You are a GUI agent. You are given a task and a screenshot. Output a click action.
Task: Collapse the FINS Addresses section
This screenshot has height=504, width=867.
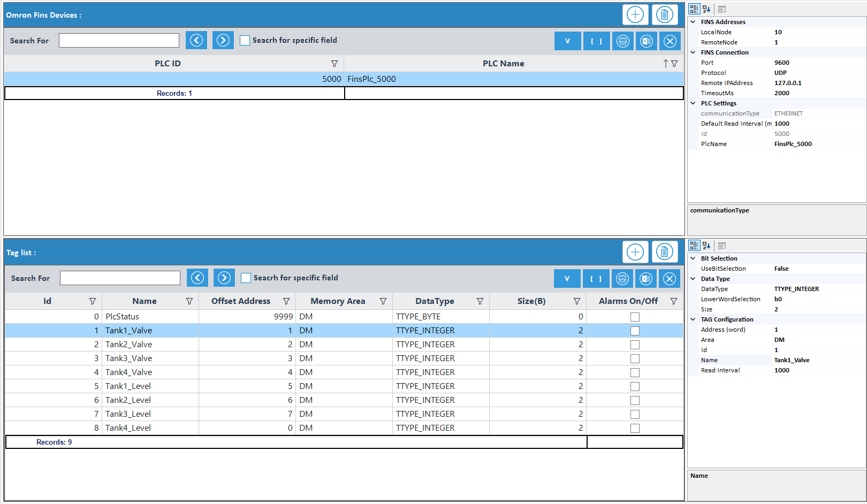pos(693,22)
